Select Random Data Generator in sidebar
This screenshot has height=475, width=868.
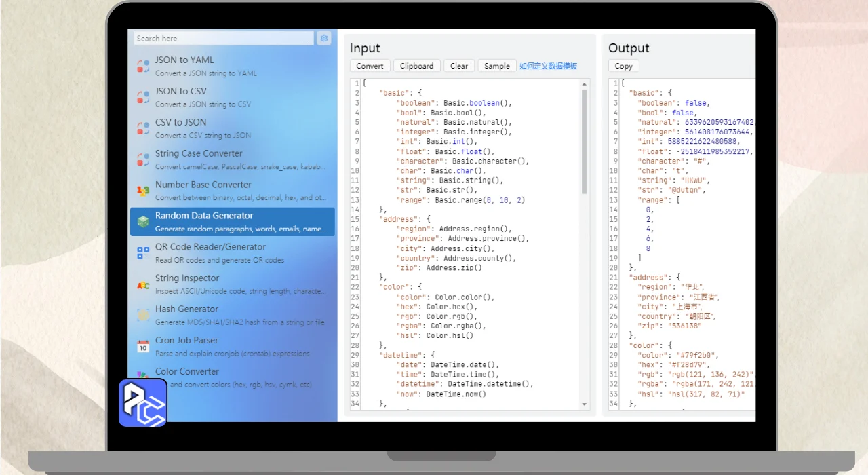pos(232,222)
